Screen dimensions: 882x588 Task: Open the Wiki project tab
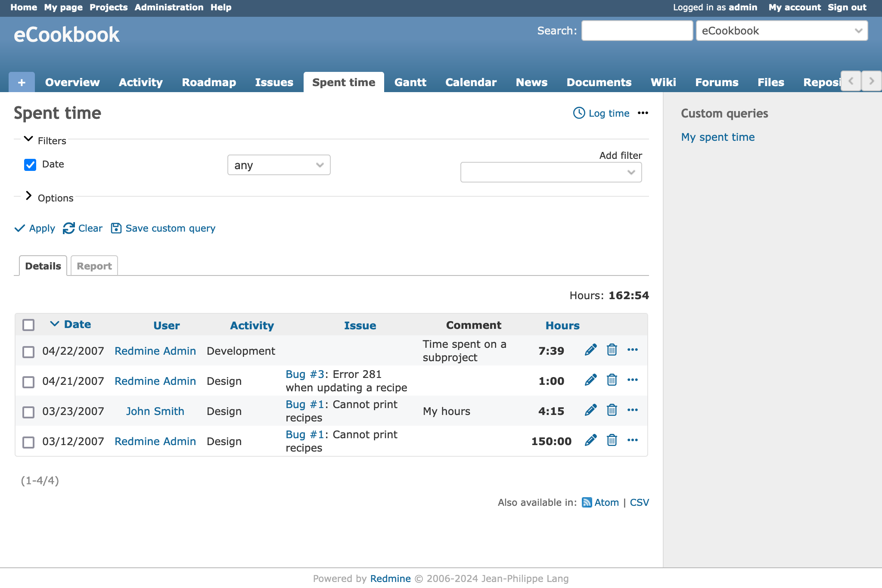coord(663,82)
